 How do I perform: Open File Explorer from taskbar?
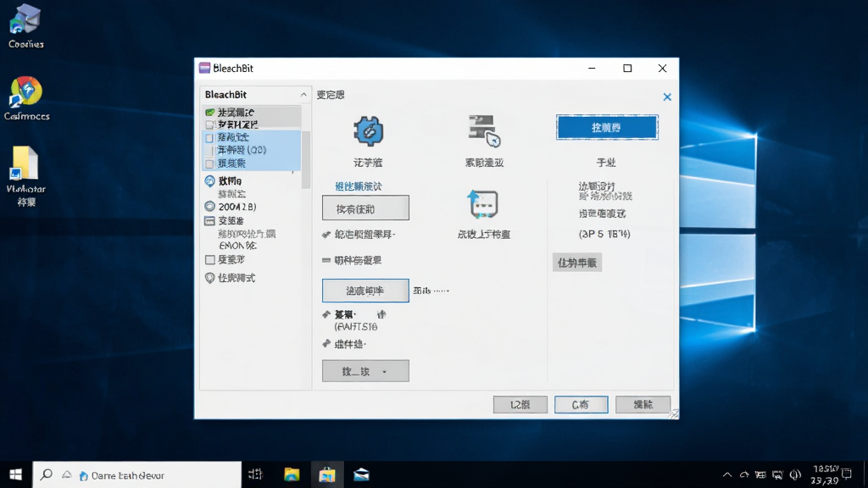(292, 474)
